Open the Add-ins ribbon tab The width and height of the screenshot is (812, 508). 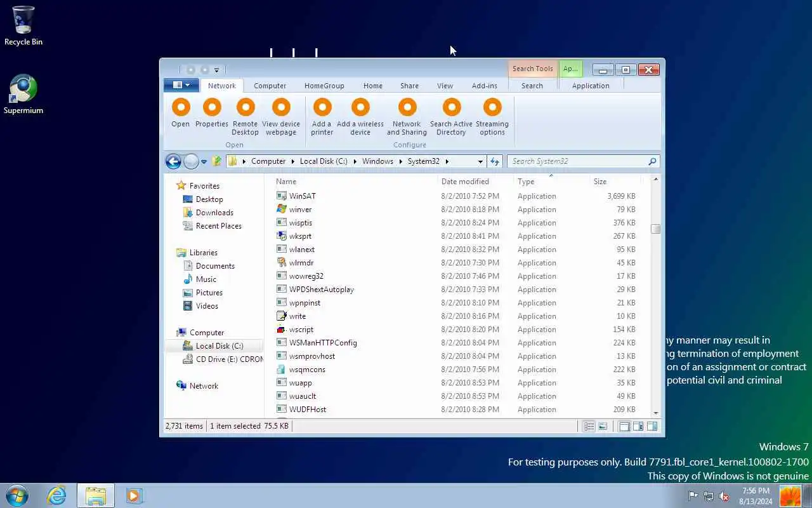pos(485,86)
